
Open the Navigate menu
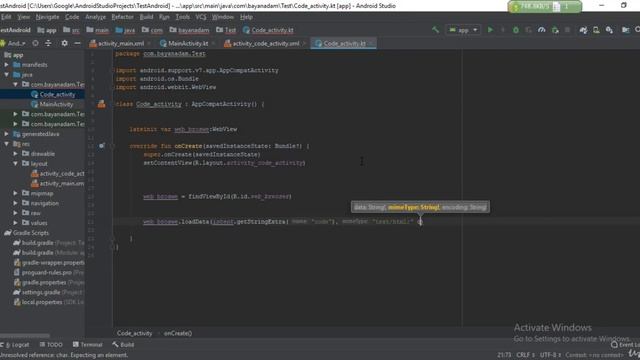[47, 17]
